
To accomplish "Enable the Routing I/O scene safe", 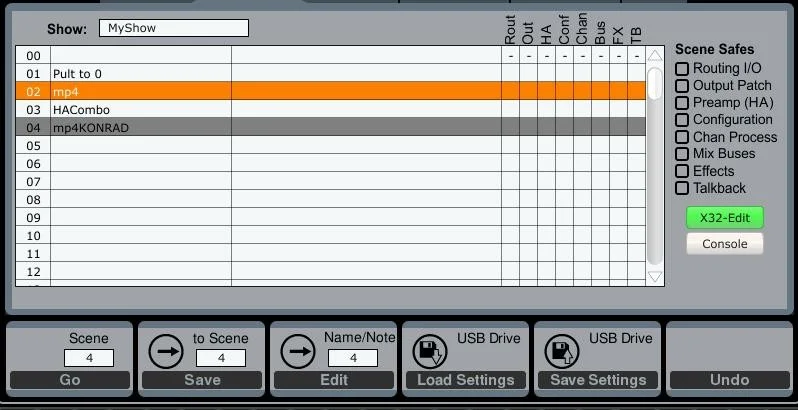I will 681,68.
